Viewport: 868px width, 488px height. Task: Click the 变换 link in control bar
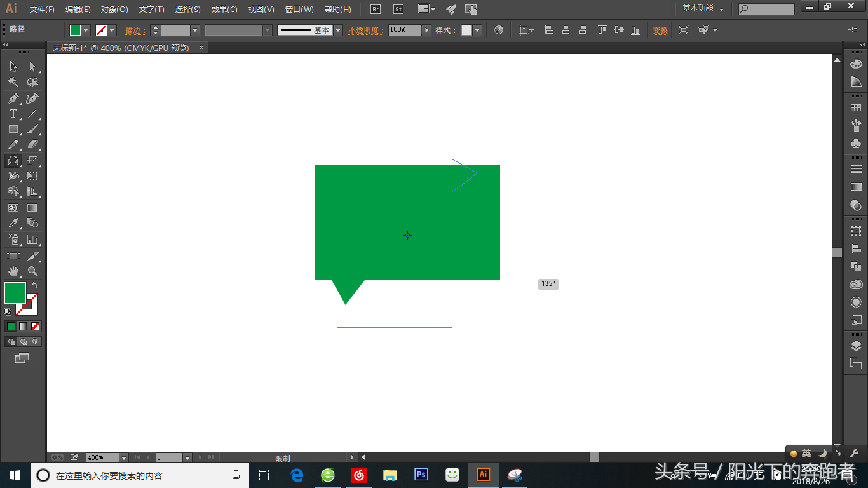point(660,30)
